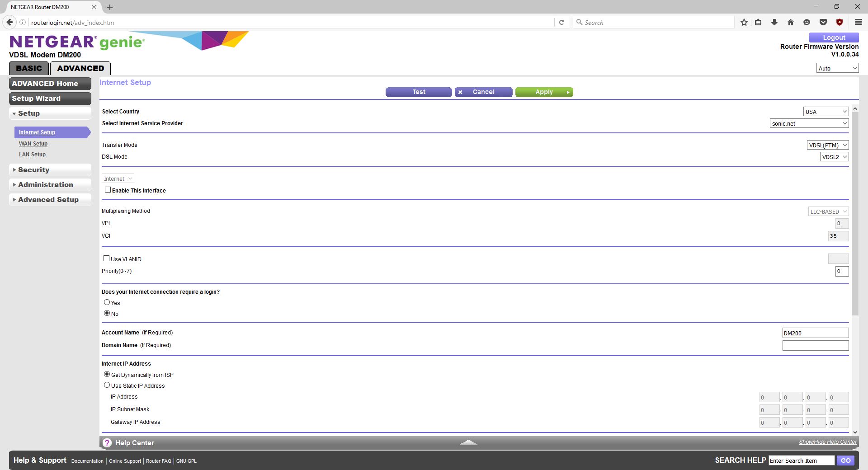The width and height of the screenshot is (868, 470).
Task: Open the bookmarks list icon
Action: click(758, 22)
